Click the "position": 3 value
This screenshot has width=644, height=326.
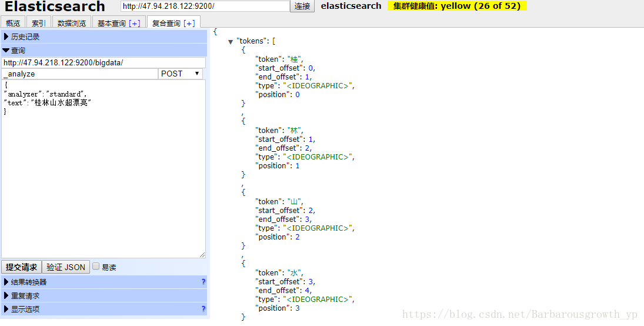point(298,308)
